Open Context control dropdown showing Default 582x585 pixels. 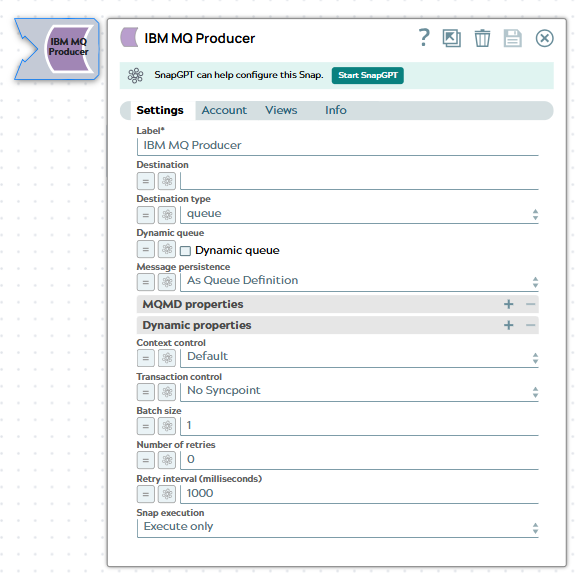point(359,358)
